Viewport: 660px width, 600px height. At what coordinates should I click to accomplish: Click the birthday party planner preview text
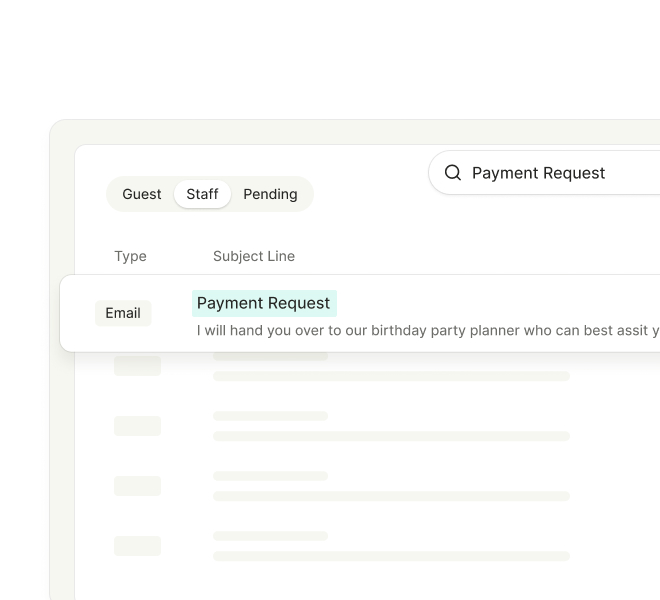click(428, 331)
